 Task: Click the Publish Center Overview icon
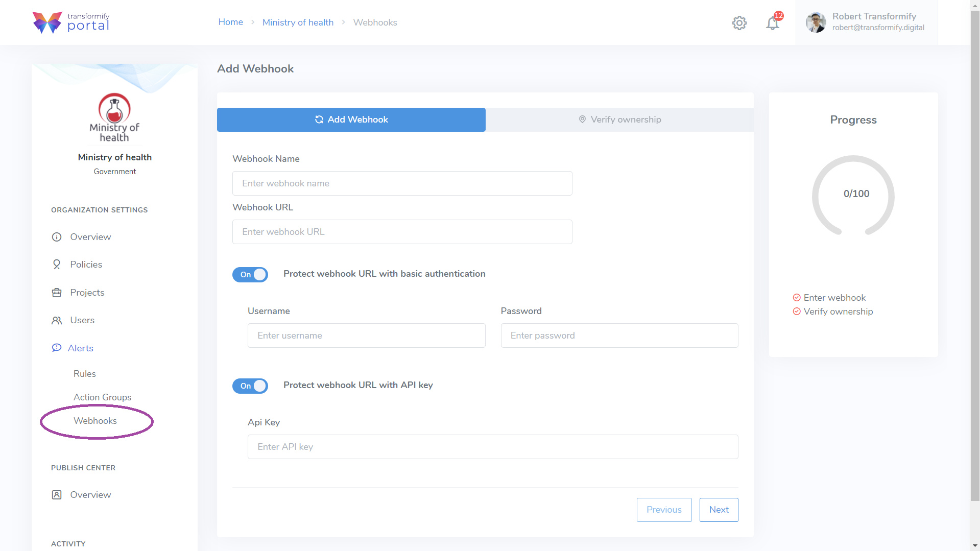coord(57,495)
